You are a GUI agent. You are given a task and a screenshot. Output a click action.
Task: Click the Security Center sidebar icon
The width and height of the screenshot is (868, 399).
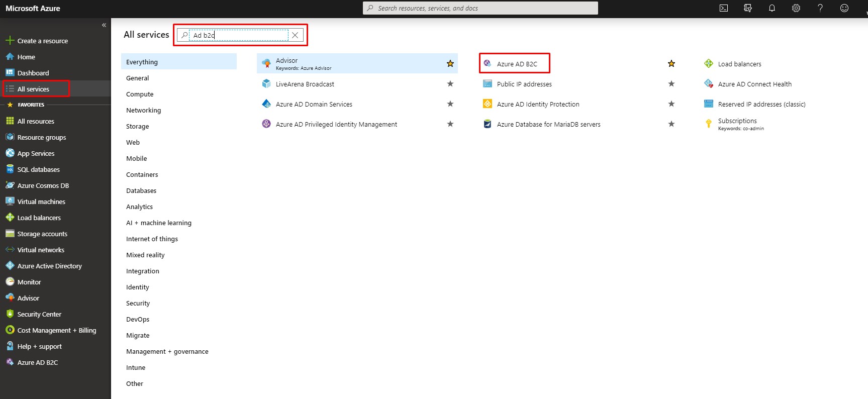(10, 314)
